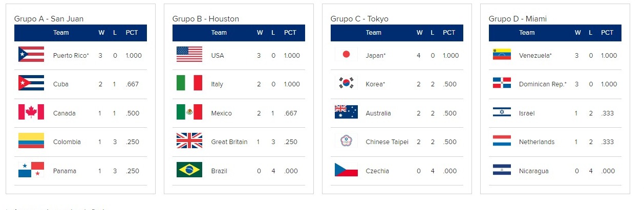Click the Venezuela flag icon

[x=502, y=55]
